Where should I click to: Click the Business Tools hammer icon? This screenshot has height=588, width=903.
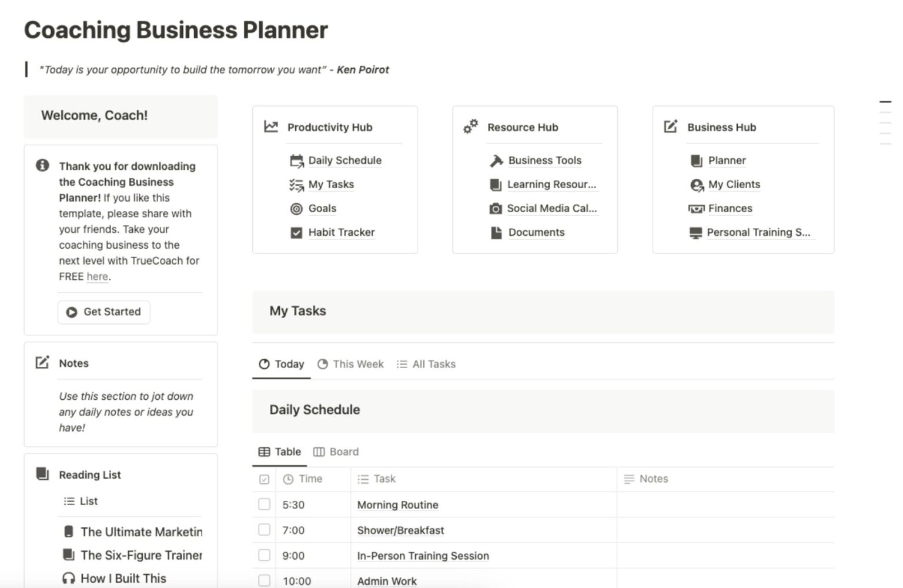click(x=496, y=161)
